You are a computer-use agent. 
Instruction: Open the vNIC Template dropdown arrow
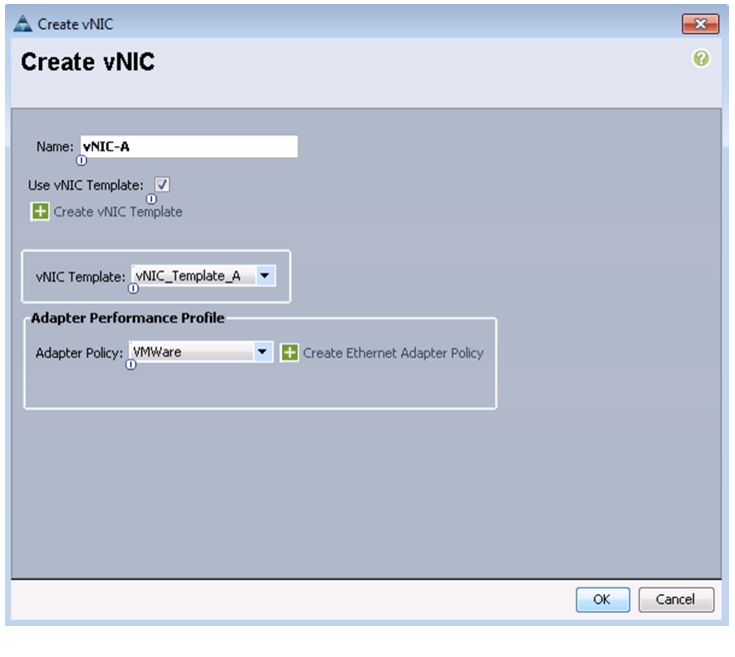click(265, 276)
